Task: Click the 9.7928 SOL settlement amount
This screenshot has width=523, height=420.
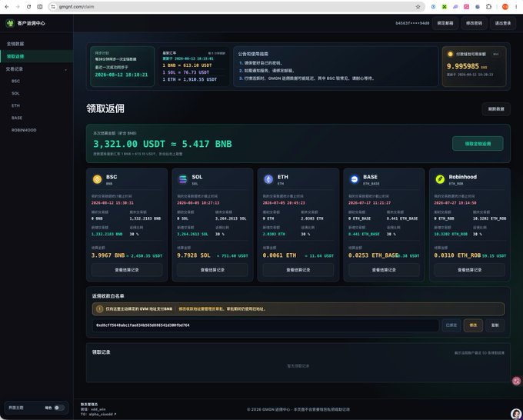Action: pos(194,255)
